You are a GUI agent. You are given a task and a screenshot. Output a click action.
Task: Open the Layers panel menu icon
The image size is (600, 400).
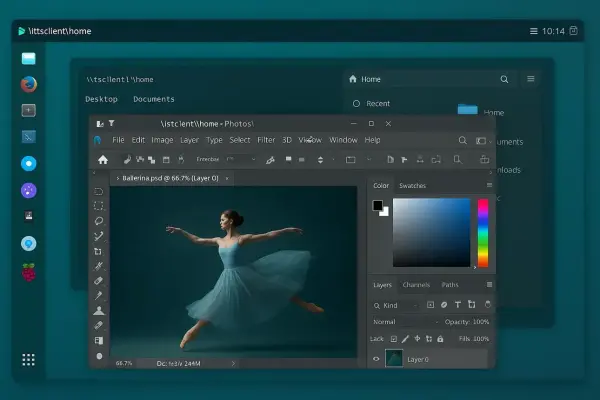click(x=489, y=285)
